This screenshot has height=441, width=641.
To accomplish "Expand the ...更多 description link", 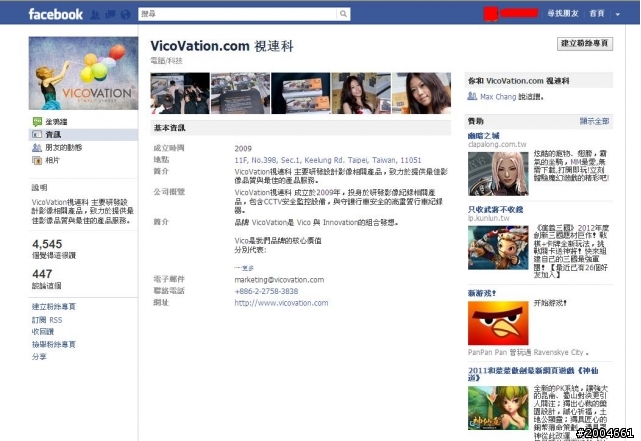I will (244, 268).
